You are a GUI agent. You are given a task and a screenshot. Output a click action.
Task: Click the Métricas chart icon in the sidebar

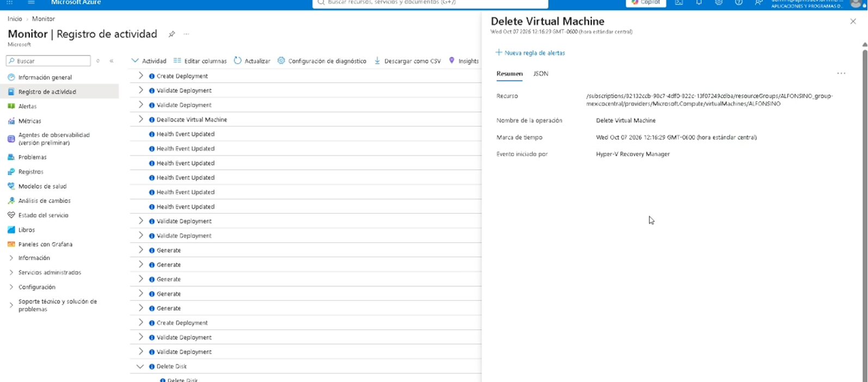(11, 121)
